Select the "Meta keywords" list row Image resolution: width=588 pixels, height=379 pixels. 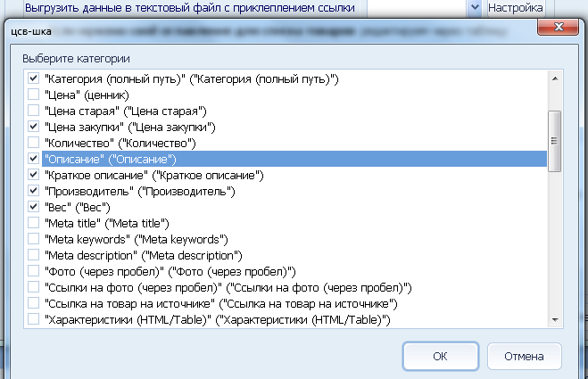136,239
